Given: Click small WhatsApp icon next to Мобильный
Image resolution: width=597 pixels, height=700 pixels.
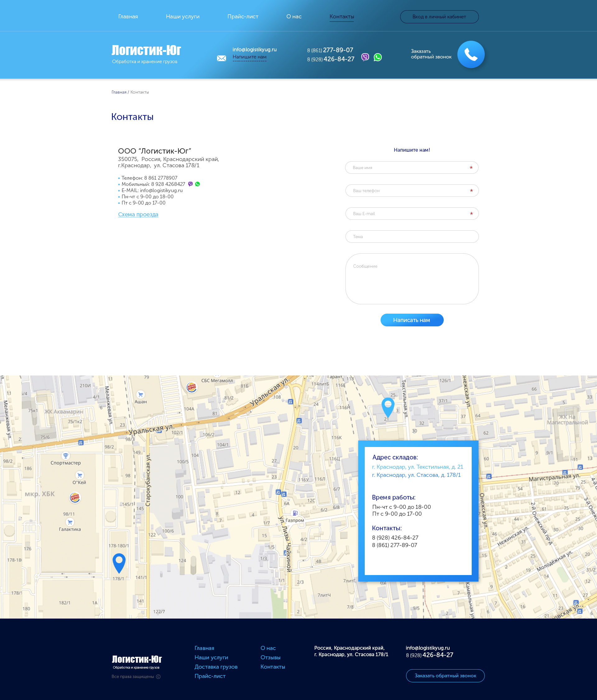Looking at the screenshot, I should pyautogui.click(x=198, y=184).
